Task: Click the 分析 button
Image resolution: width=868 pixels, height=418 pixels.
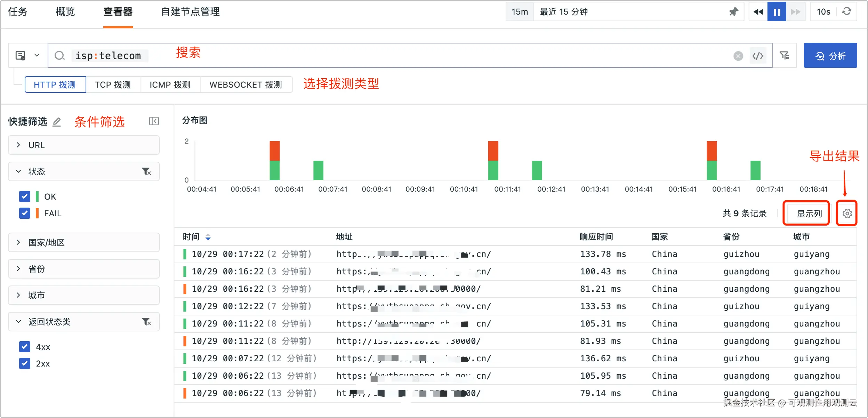Action: pyautogui.click(x=830, y=56)
